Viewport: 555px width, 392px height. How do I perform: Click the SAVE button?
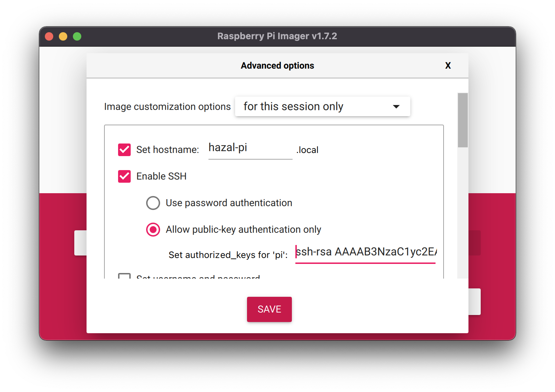[269, 309]
